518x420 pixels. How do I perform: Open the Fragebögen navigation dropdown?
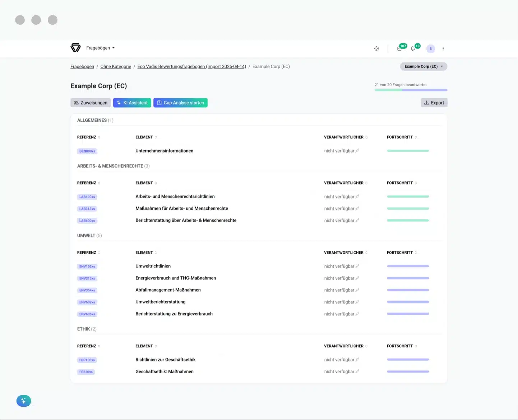tap(101, 48)
